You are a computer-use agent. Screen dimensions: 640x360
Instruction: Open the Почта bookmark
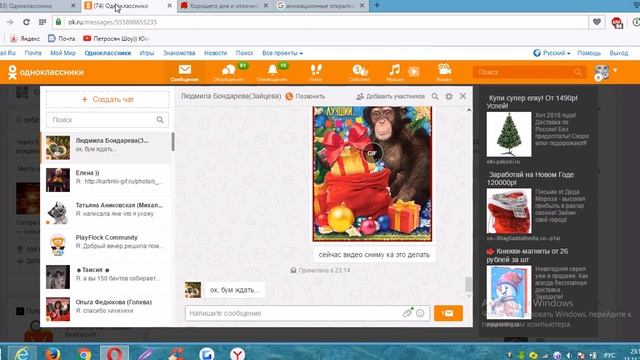point(62,39)
